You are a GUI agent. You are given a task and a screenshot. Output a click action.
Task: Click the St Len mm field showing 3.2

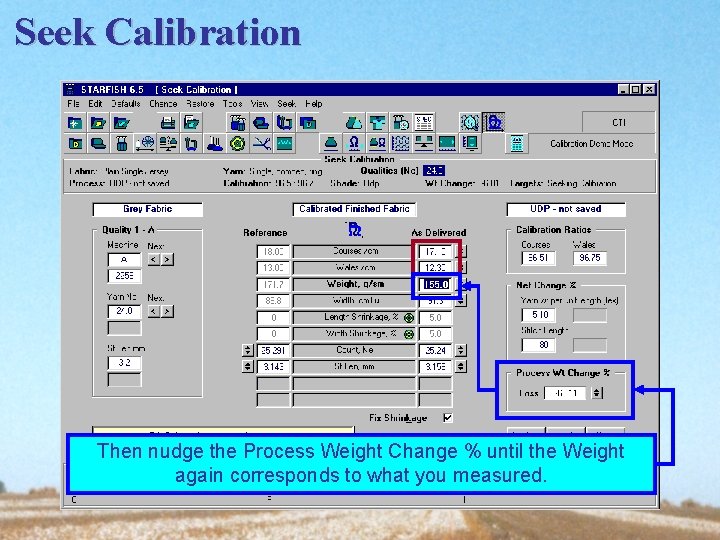pyautogui.click(x=124, y=363)
